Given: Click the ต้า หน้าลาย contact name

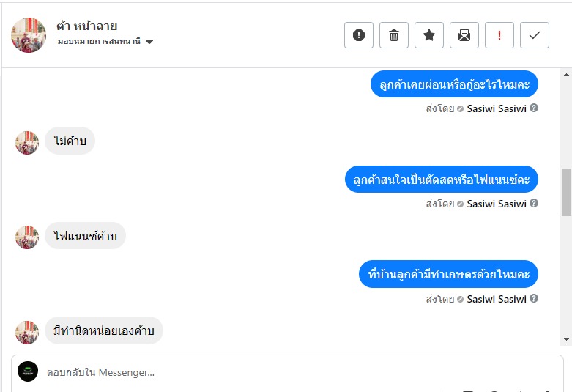Looking at the screenshot, I should 87,26.
